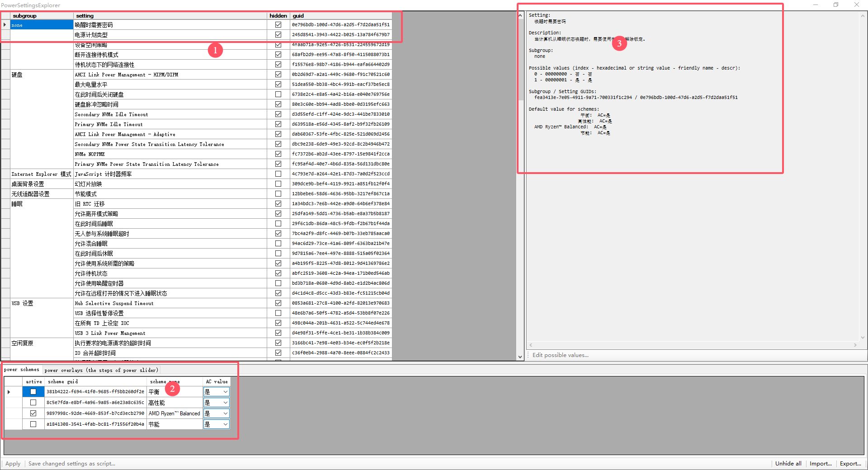Uncheck hidden for NVMe NOPPME setting
The image size is (868, 470).
click(x=278, y=154)
